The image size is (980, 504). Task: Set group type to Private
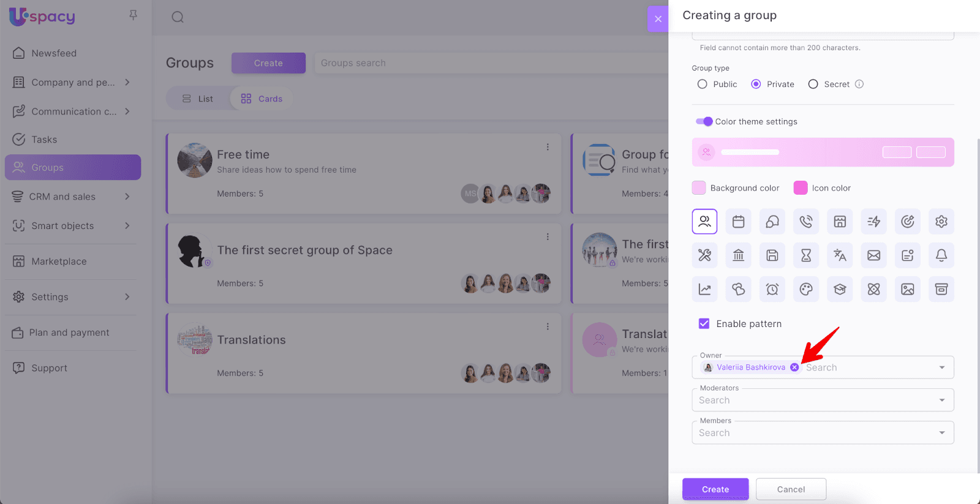(x=756, y=84)
